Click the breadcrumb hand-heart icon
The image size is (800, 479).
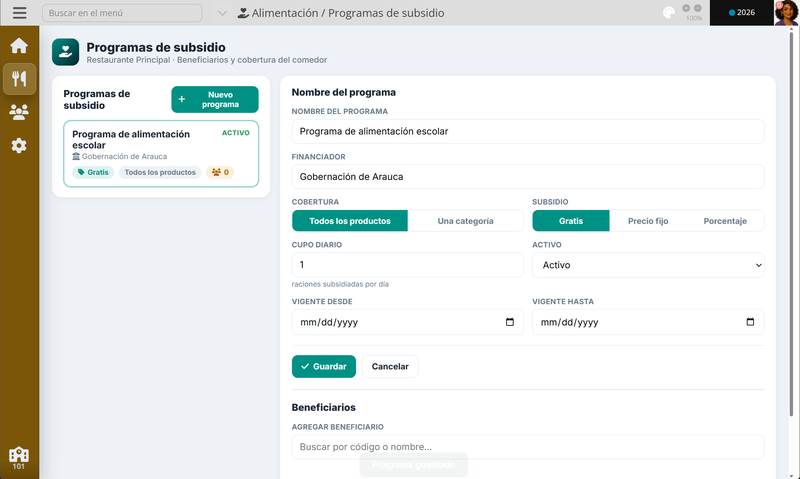point(243,13)
